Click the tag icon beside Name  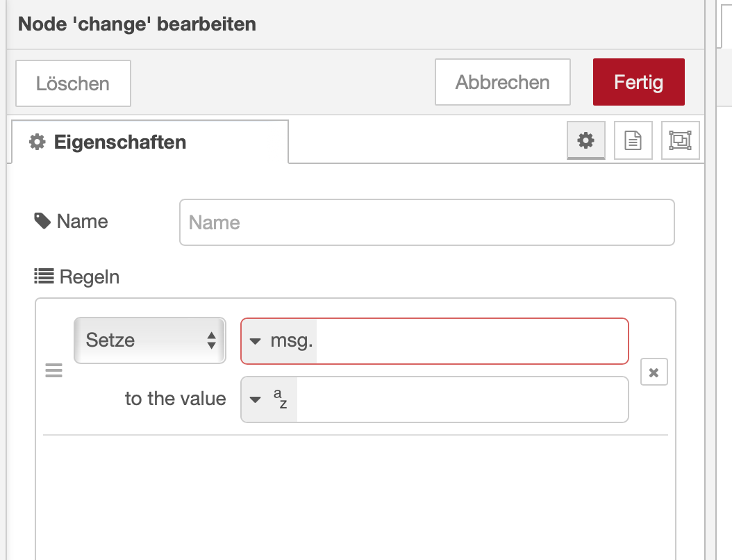(x=42, y=221)
